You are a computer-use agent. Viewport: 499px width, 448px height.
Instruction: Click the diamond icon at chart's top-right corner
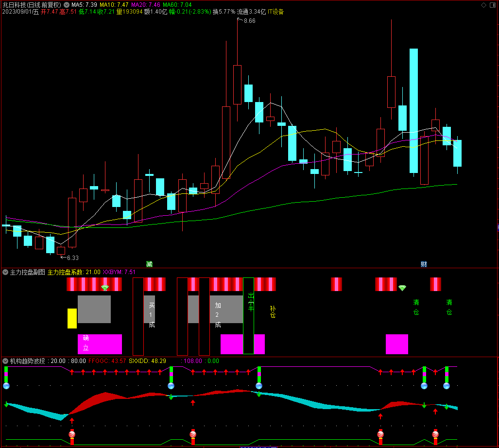[x=483, y=5]
